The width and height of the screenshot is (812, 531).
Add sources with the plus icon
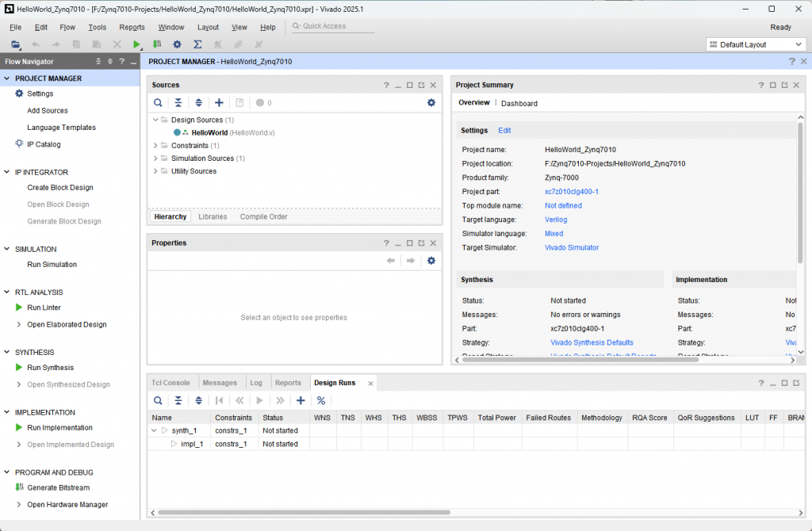pos(219,102)
